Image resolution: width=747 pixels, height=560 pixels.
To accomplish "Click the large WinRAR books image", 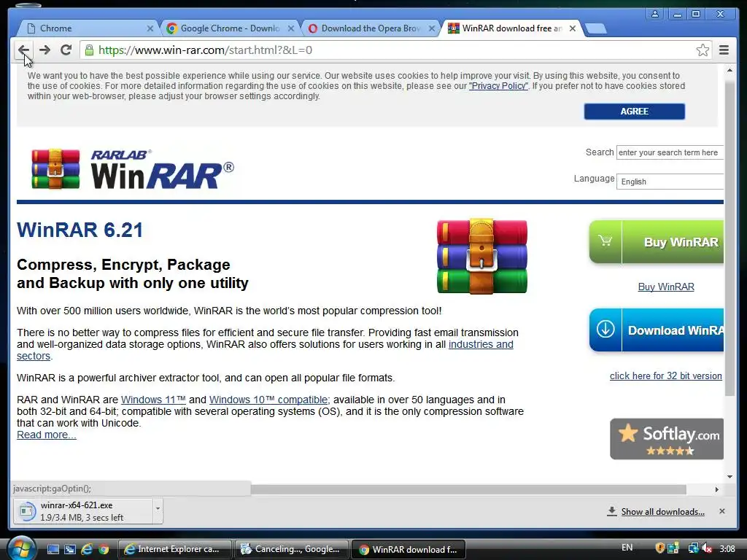I will pos(481,256).
